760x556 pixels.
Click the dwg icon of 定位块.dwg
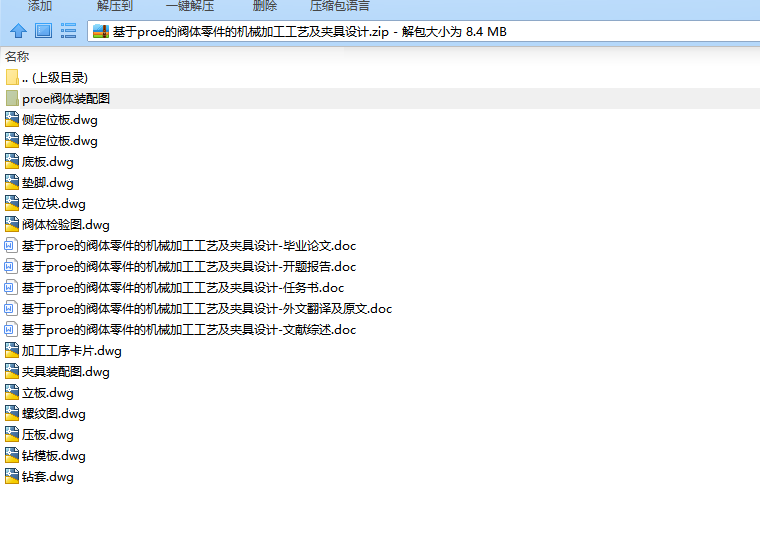(12, 203)
